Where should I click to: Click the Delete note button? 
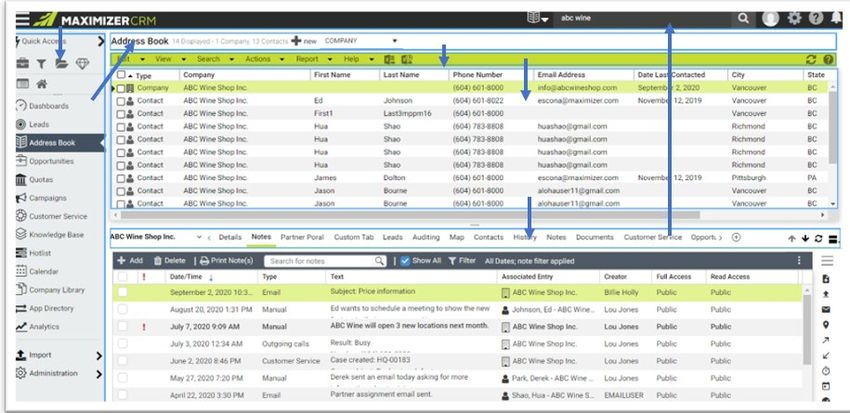tap(170, 261)
